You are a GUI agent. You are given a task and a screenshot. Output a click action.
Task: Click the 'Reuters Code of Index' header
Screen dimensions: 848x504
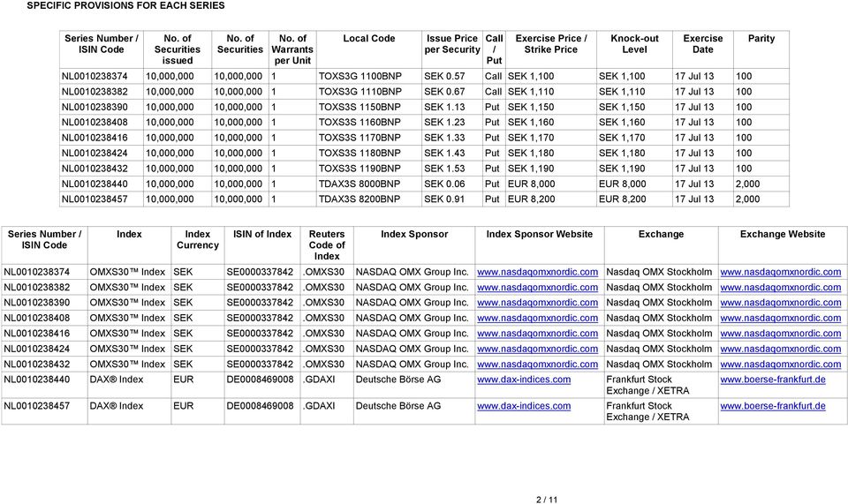pyautogui.click(x=327, y=244)
